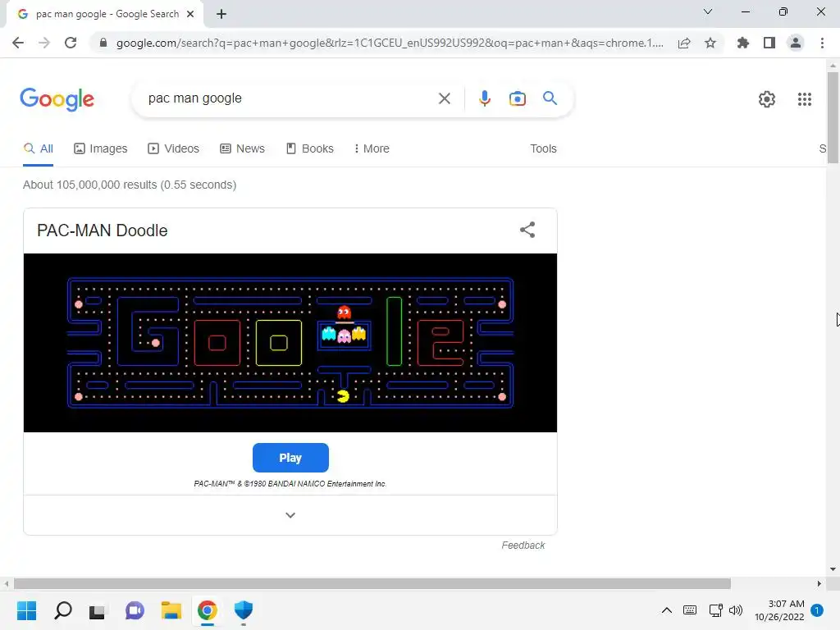Viewport: 840px width, 630px height.
Task: Click the Google logo
Action: pos(57,99)
